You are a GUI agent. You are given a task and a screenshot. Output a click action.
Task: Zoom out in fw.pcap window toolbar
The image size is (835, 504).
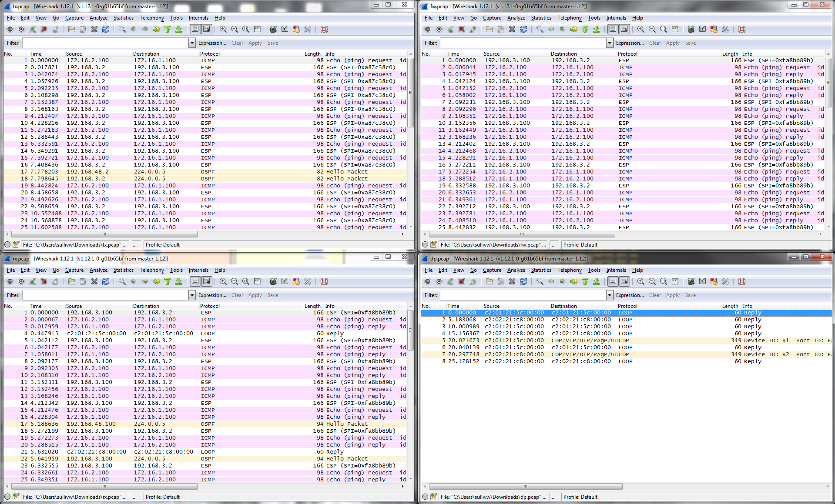coord(652,29)
